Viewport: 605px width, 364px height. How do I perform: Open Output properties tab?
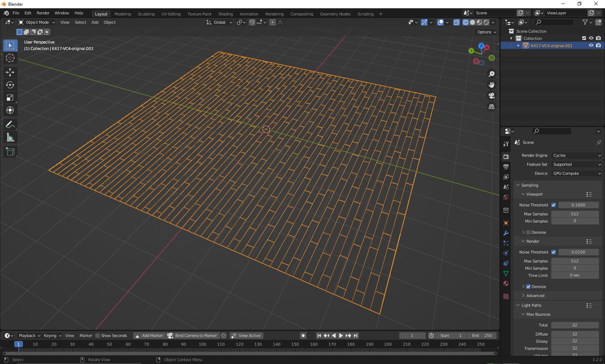[x=506, y=167]
